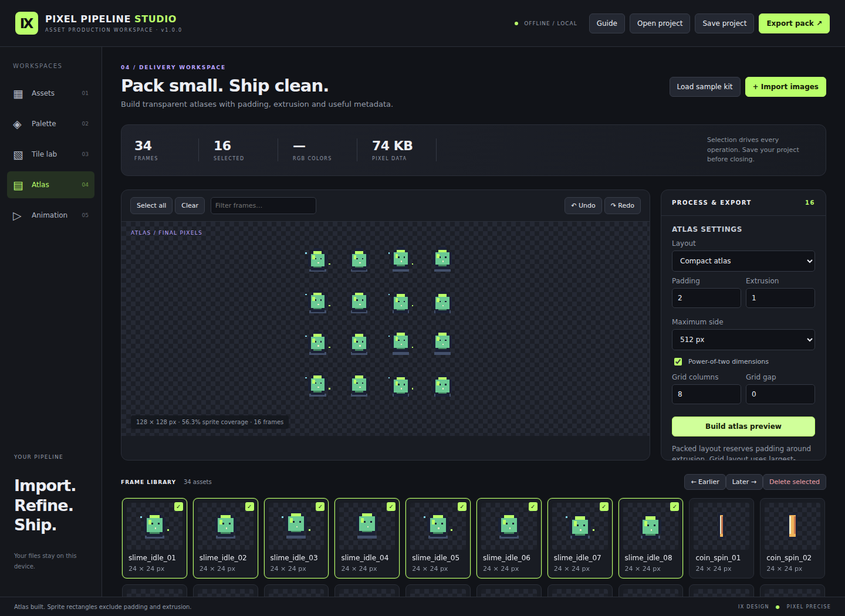The height and width of the screenshot is (616, 845).
Task: Click Save project button
Action: (724, 23)
